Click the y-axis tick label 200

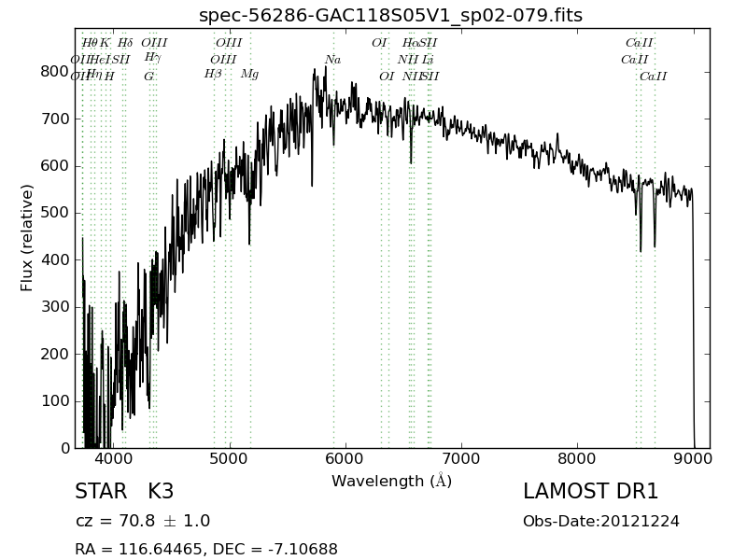pyautogui.click(x=55, y=354)
